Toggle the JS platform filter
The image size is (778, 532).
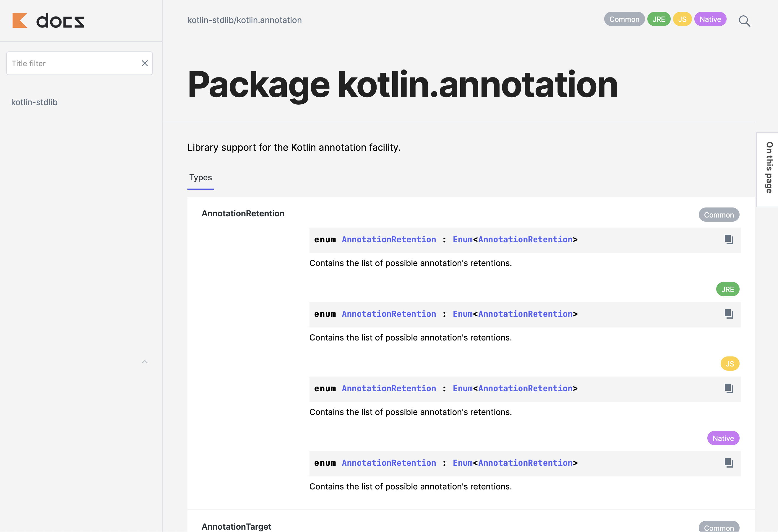(x=682, y=19)
